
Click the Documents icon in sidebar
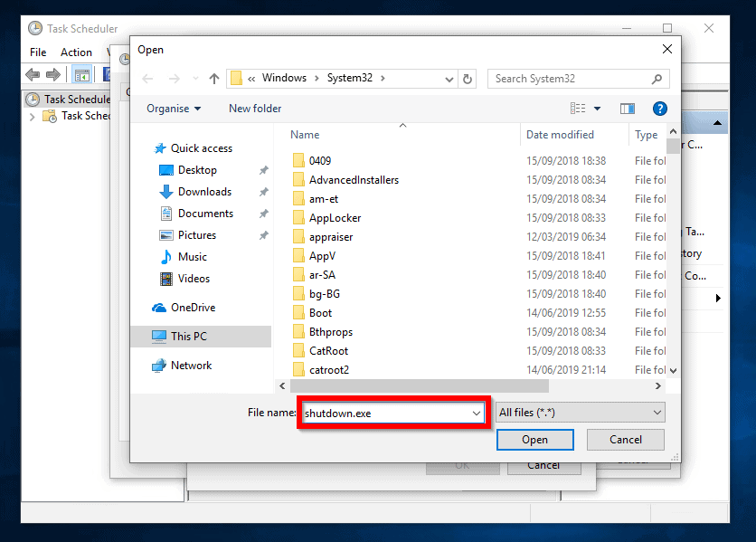point(166,214)
